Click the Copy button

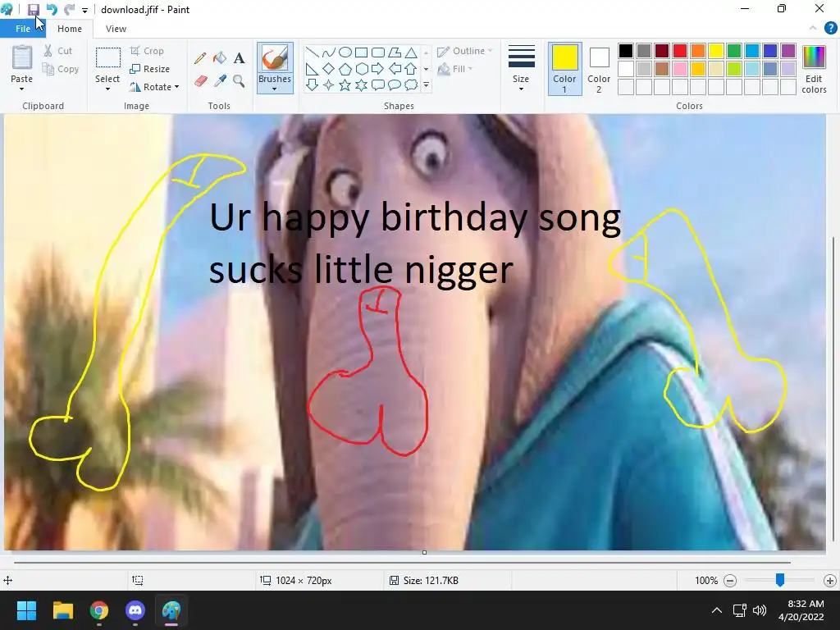(61, 69)
